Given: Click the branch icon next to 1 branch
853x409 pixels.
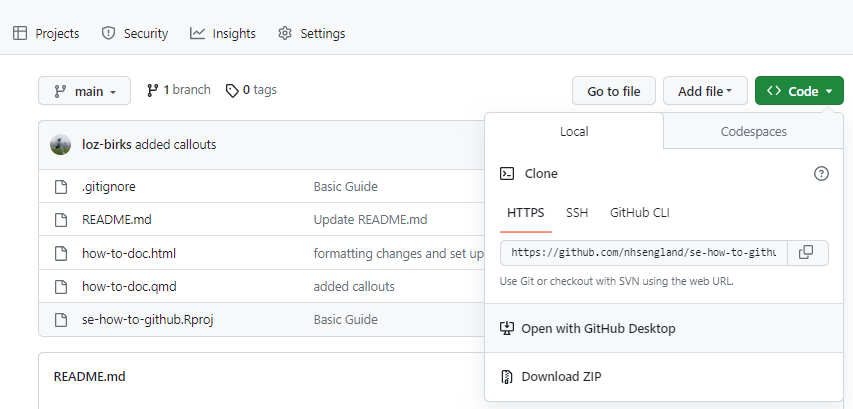Looking at the screenshot, I should pyautogui.click(x=153, y=90).
